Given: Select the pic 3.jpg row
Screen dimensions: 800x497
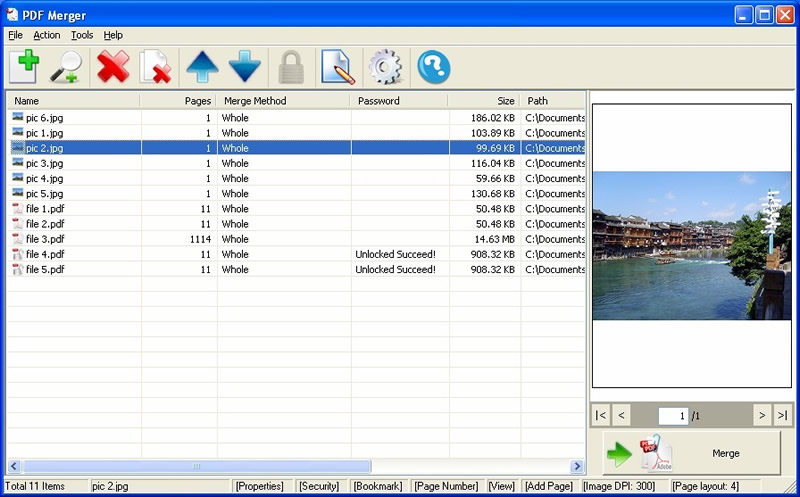Looking at the screenshot, I should coord(296,163).
